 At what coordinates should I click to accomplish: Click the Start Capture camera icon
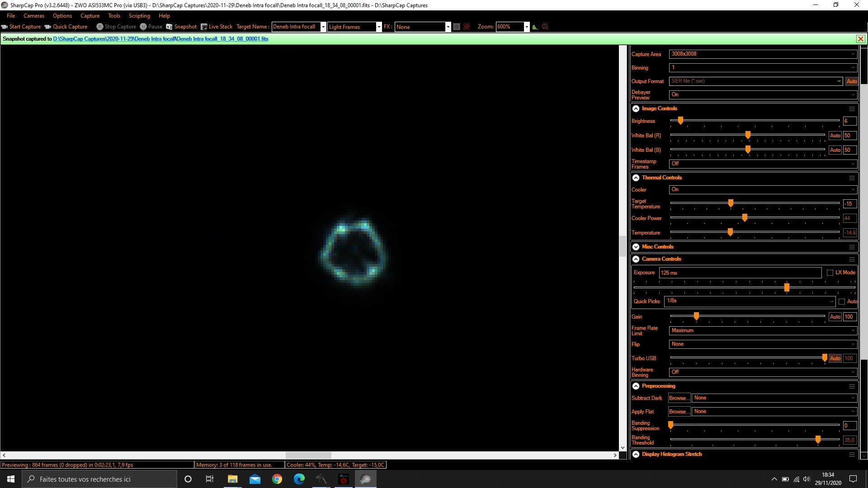click(x=5, y=27)
